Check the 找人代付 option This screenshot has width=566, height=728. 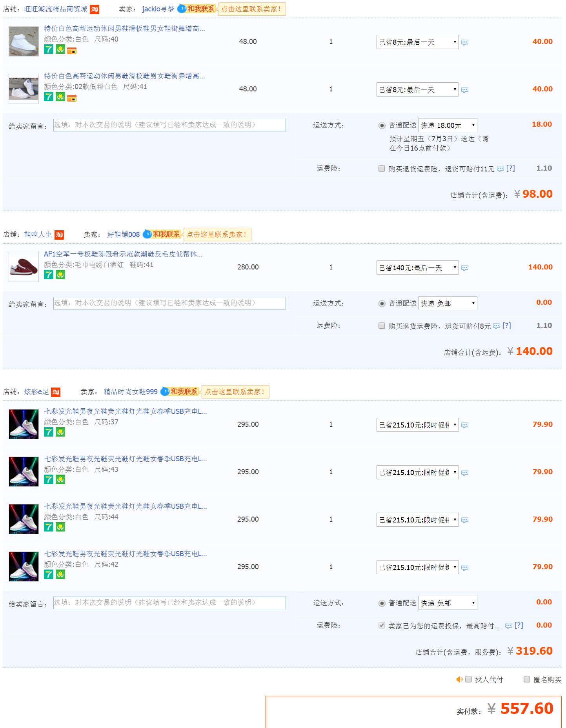click(468, 679)
